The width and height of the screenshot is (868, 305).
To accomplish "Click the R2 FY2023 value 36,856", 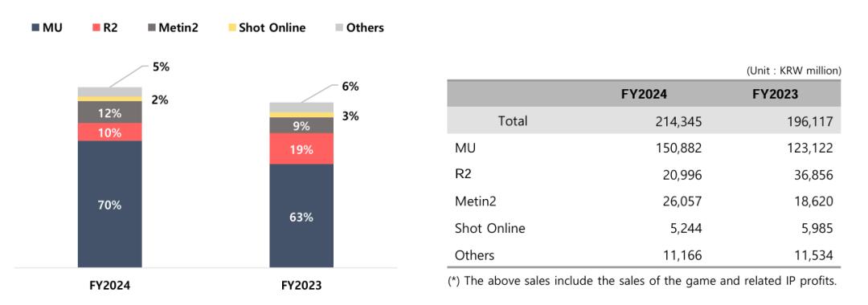I will pyautogui.click(x=812, y=175).
